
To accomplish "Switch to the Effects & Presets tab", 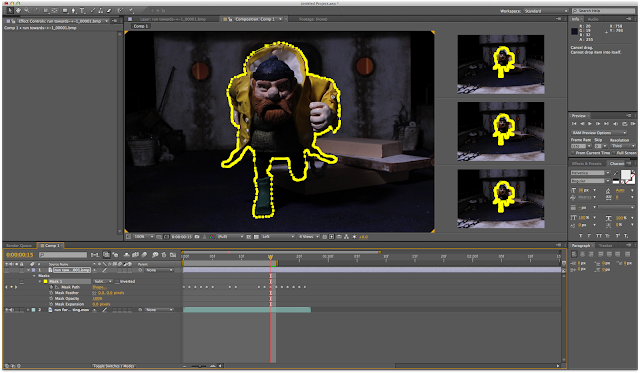I will [x=587, y=164].
